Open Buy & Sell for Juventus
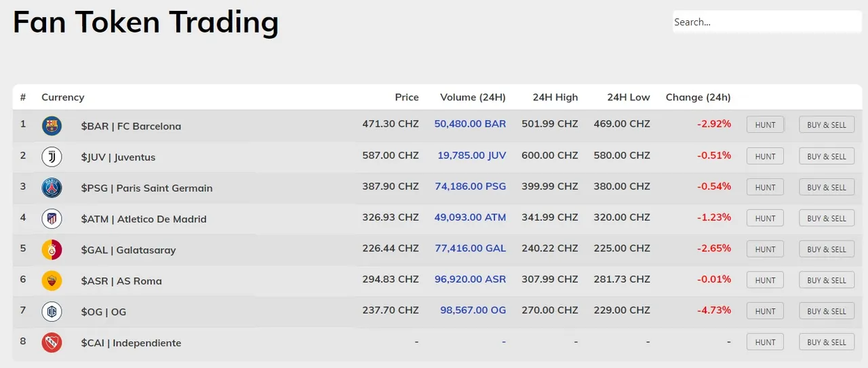The image size is (868, 368). [x=827, y=156]
